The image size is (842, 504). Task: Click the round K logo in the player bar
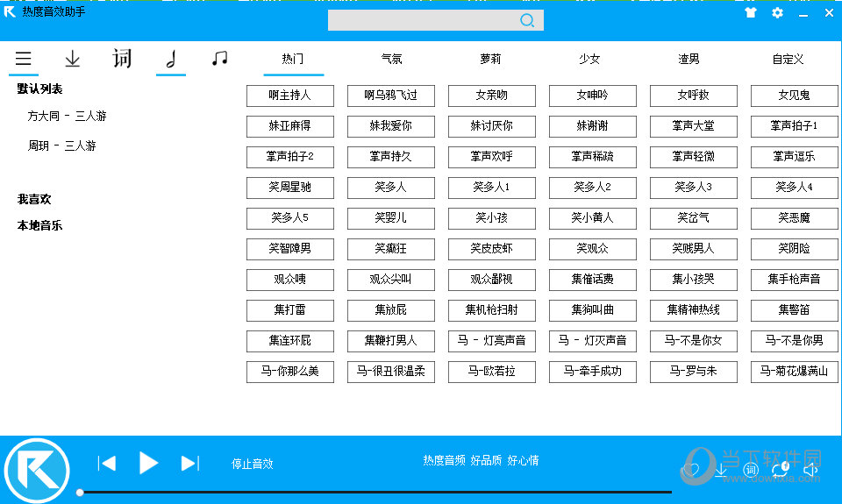coord(37,471)
